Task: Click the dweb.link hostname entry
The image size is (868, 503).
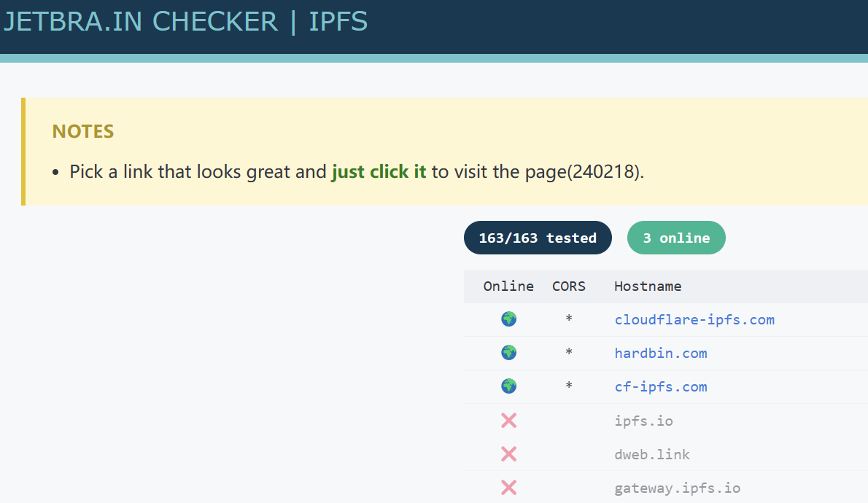Action: tap(651, 454)
